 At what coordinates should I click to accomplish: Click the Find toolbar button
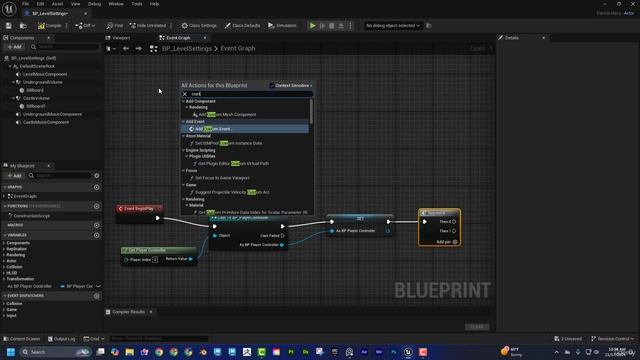click(115, 26)
